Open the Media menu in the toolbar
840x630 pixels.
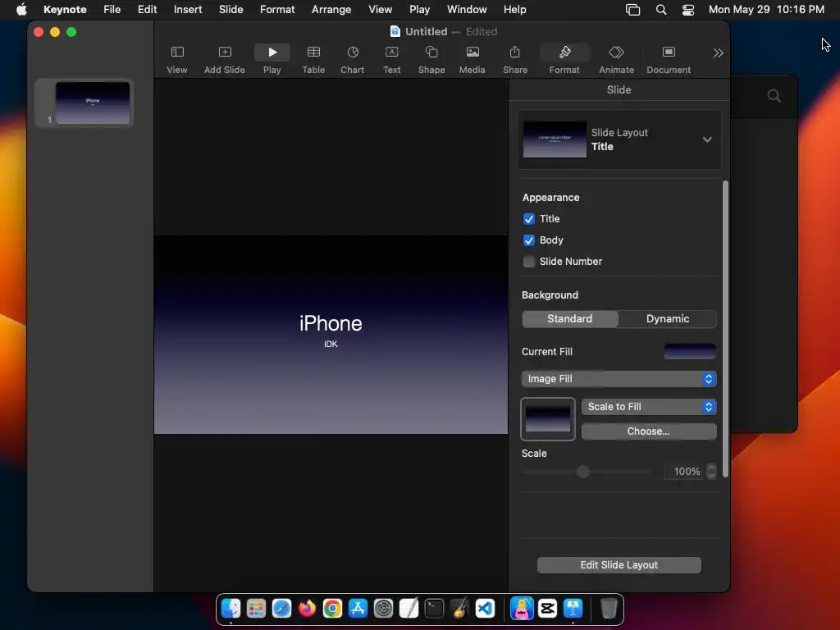(x=472, y=60)
